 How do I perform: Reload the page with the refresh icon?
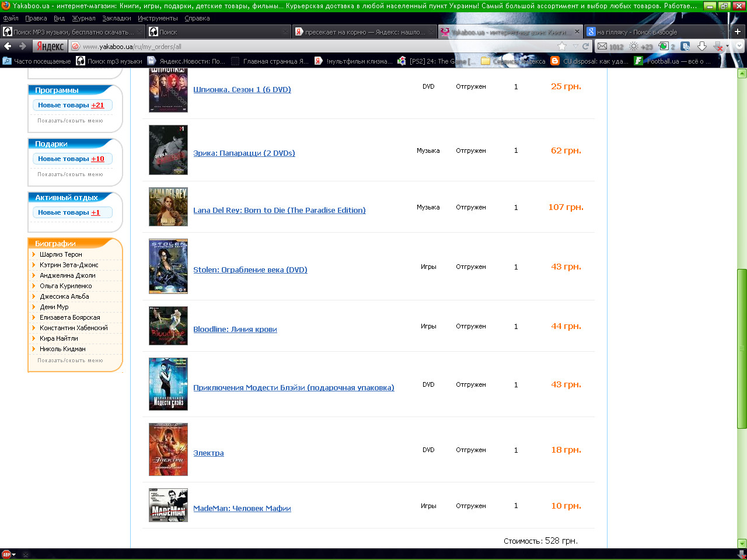(585, 46)
